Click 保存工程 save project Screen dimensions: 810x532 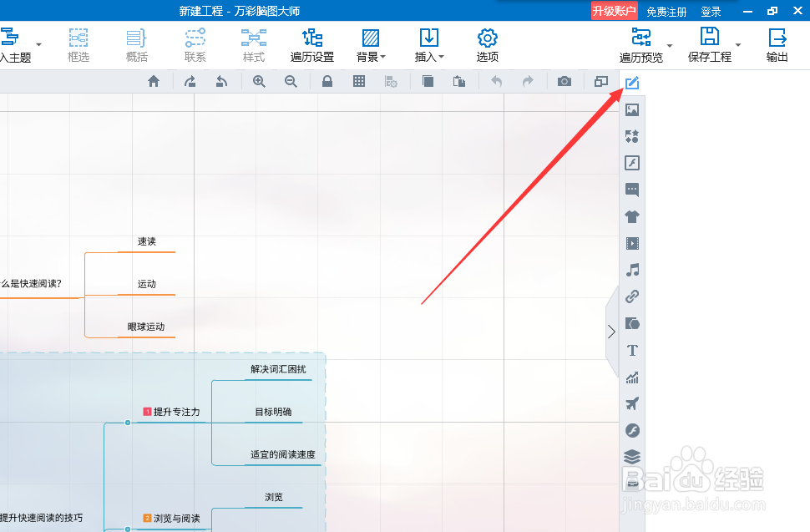click(x=709, y=45)
